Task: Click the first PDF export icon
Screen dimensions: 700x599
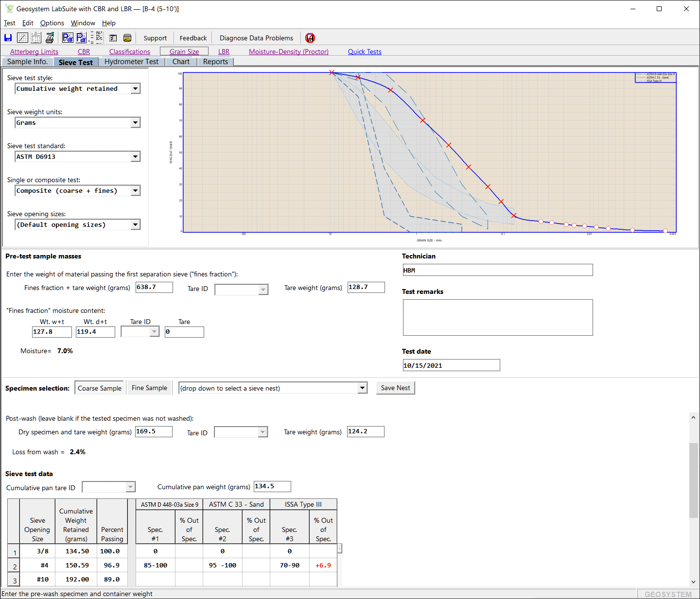Action: [x=68, y=38]
